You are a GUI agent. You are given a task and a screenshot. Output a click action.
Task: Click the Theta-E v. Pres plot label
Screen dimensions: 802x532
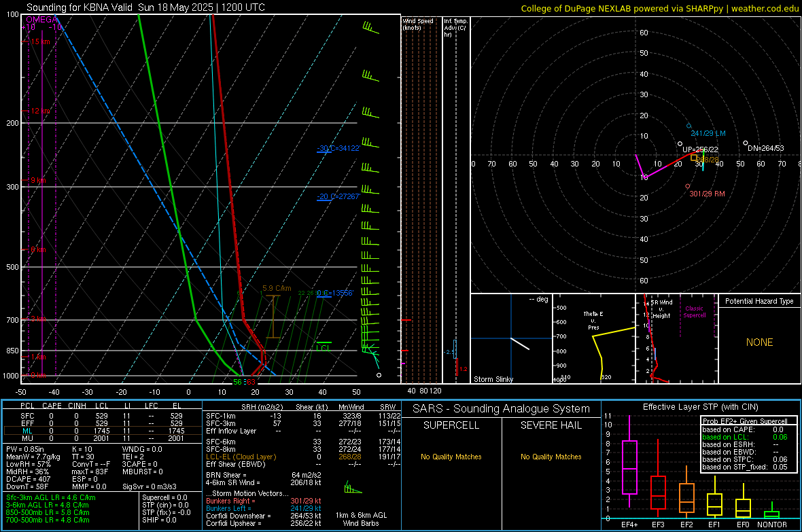593,320
